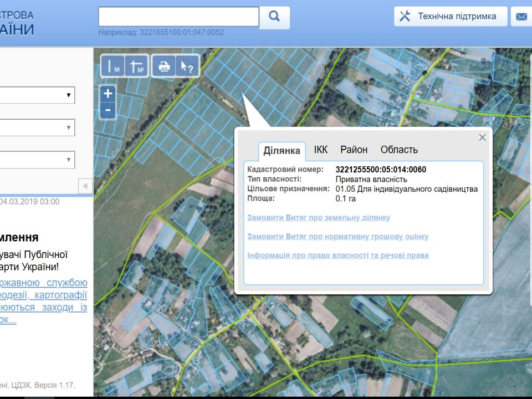The width and height of the screenshot is (532, 399).
Task: Switch to the Район tab
Action: 354,150
